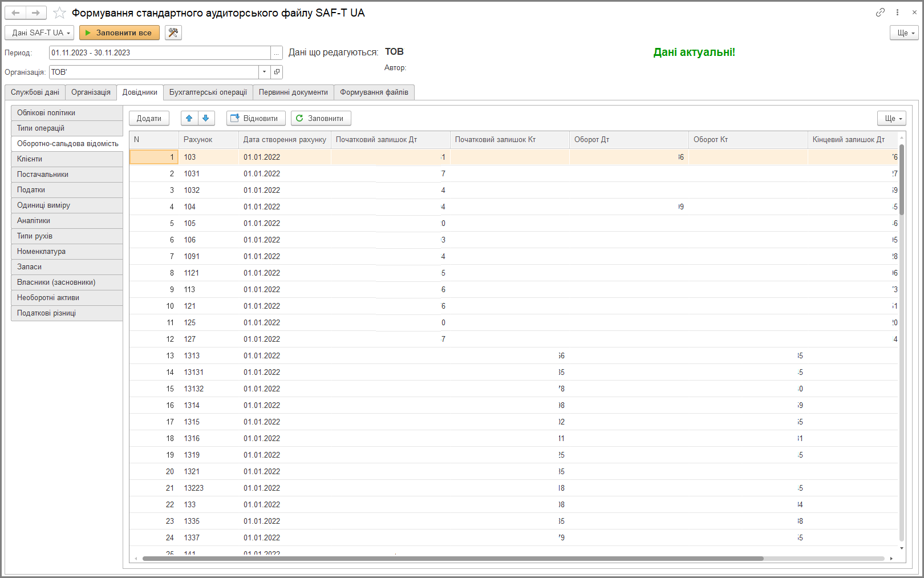Open the Власники (засновники) section
The width and height of the screenshot is (924, 578).
tap(67, 282)
